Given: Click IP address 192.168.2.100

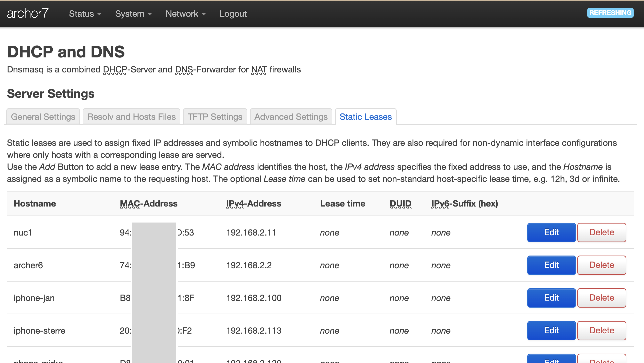Looking at the screenshot, I should click(254, 298).
